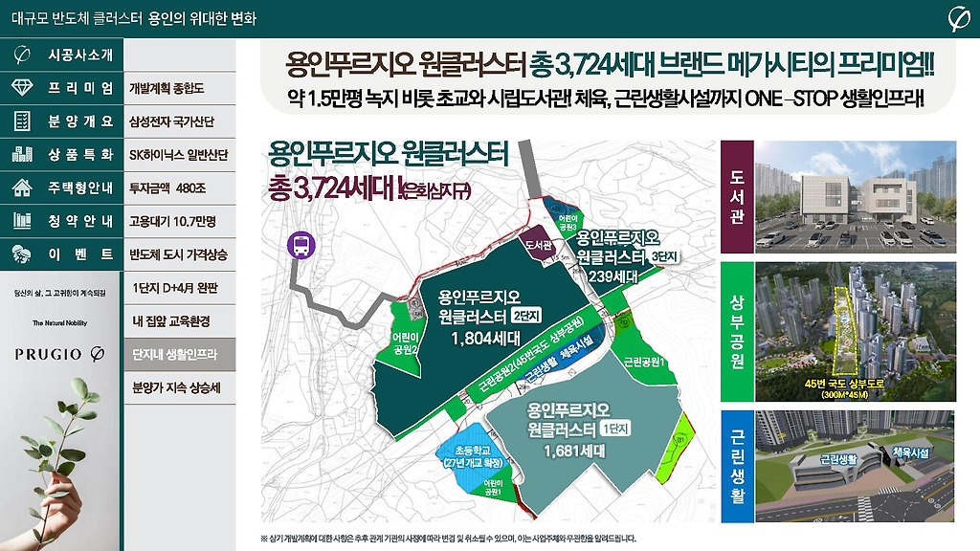Select the 투자금액 480조 submenu
This screenshot has width=980, height=551.
[x=180, y=188]
